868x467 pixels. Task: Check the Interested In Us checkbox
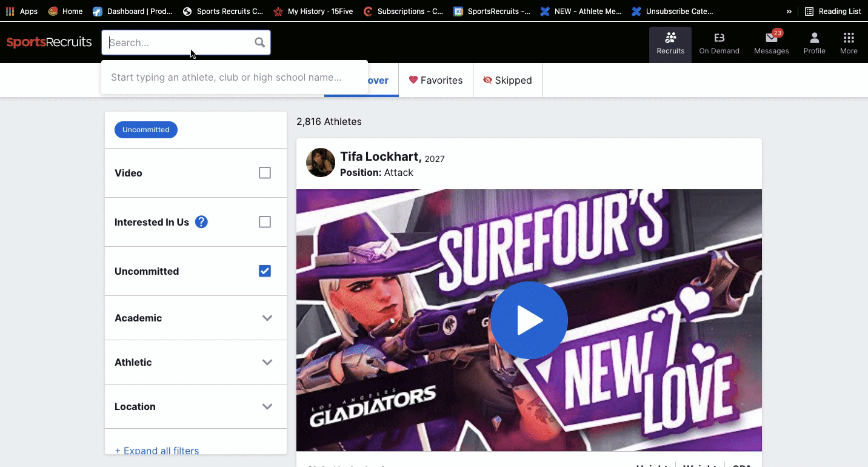tap(265, 222)
